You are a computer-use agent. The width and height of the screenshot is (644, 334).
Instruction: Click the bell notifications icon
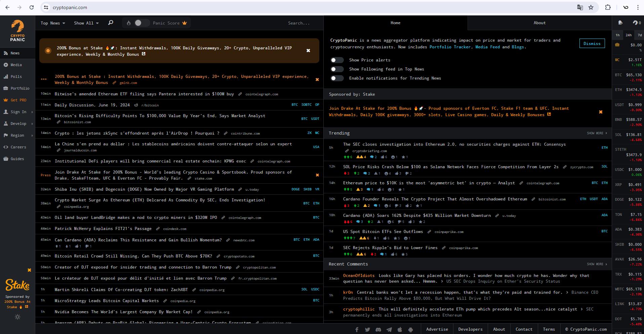click(620, 23)
